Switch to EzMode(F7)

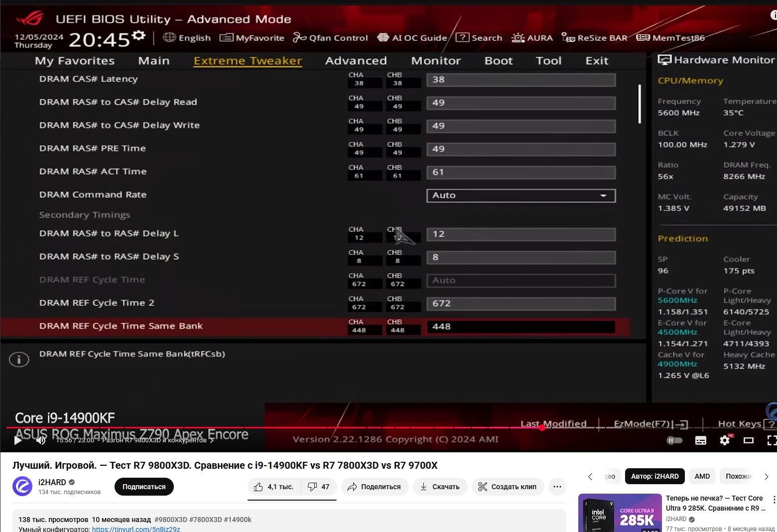tap(650, 424)
